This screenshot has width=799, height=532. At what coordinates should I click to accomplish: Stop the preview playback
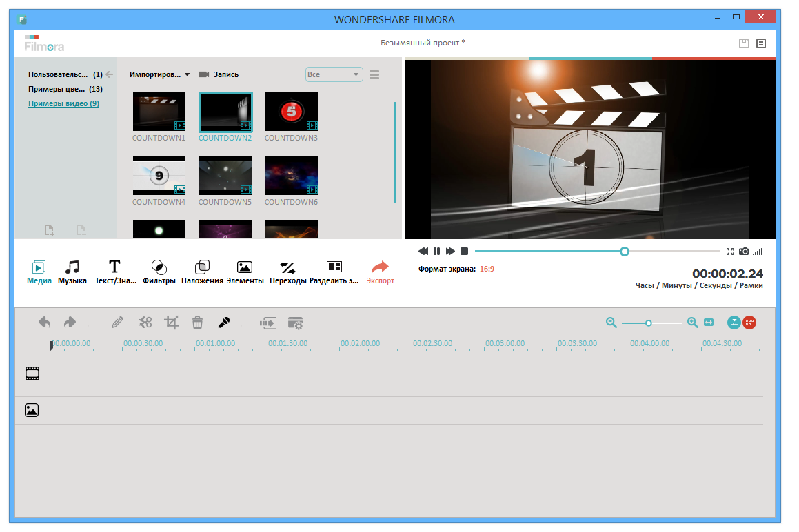[464, 252]
